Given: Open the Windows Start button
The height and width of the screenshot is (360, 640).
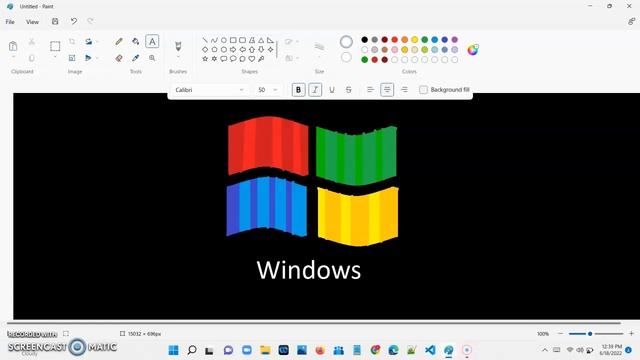Looking at the screenshot, I should pyautogui.click(x=173, y=350).
